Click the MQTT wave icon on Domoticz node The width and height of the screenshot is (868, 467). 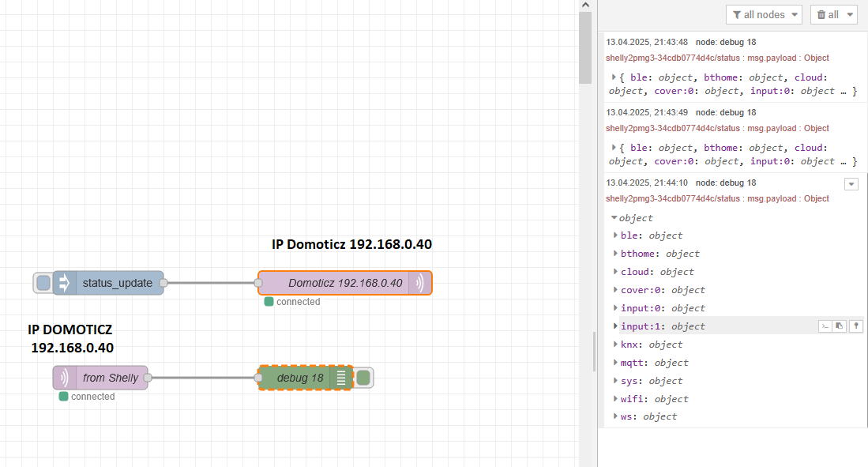click(x=420, y=283)
